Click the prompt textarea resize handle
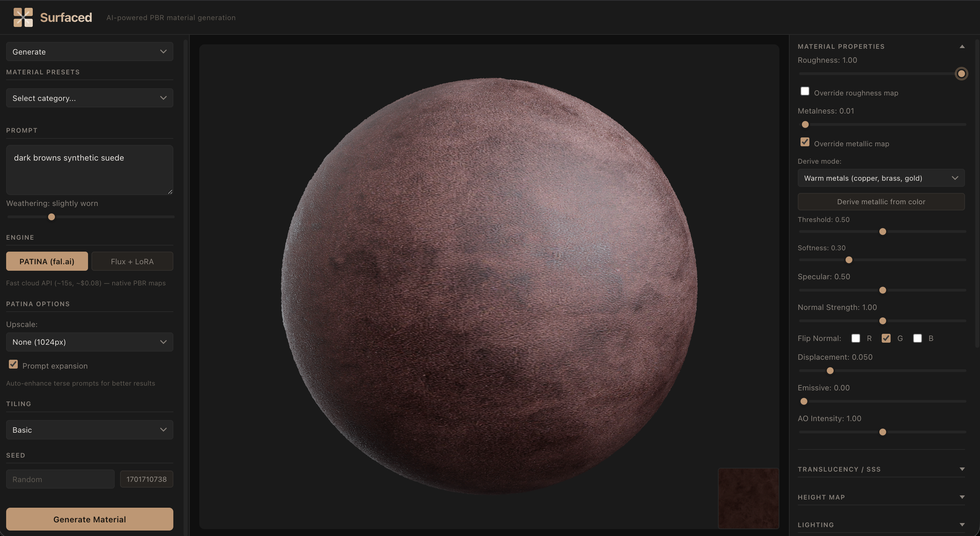Viewport: 980px width, 536px height. point(170,192)
